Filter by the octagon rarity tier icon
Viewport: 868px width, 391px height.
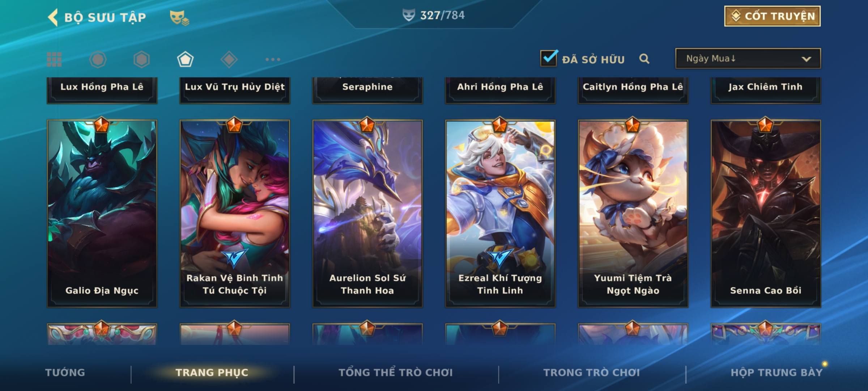click(x=98, y=59)
